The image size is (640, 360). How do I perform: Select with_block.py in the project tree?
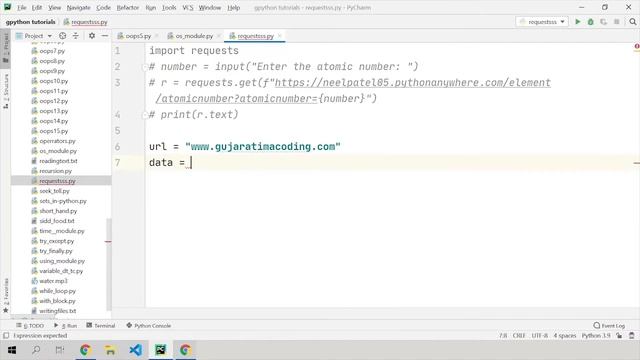(x=57, y=301)
